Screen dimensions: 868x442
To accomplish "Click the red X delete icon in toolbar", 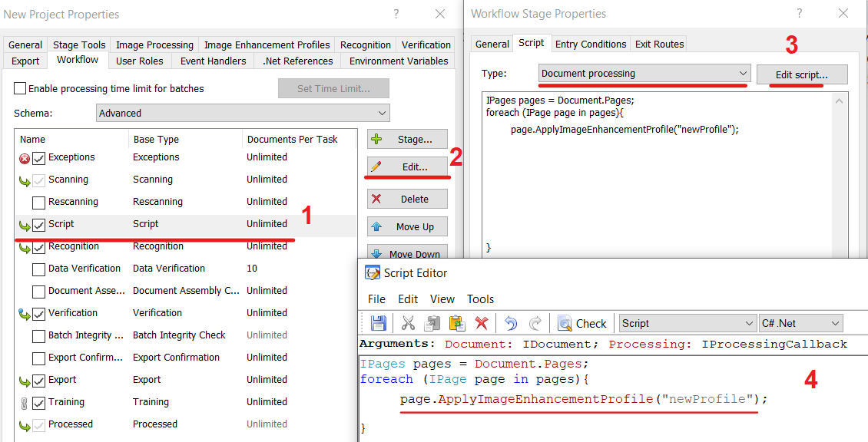I will point(482,323).
